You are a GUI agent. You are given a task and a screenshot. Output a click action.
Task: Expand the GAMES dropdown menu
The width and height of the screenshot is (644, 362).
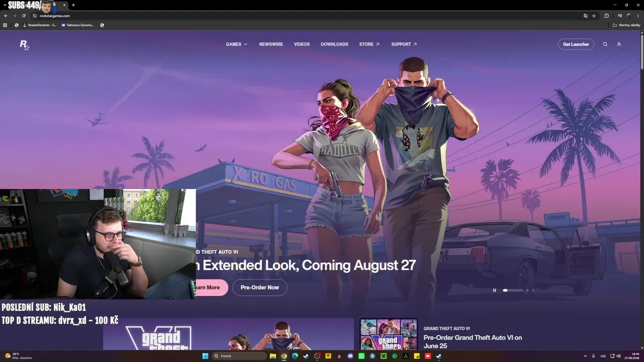pos(236,44)
